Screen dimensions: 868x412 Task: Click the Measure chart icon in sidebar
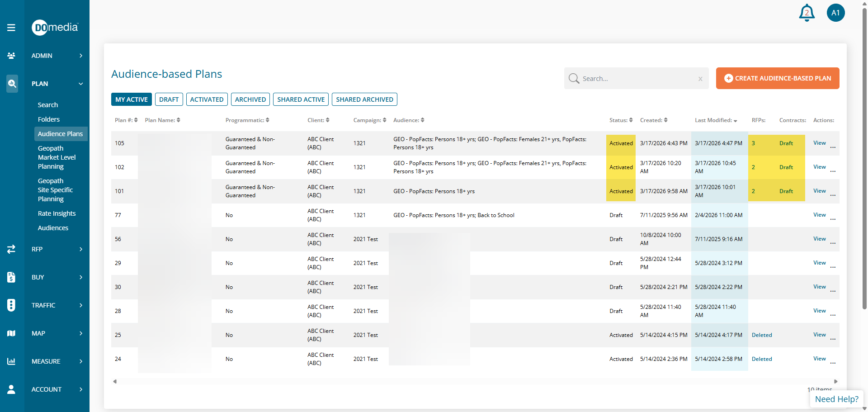pyautogui.click(x=11, y=361)
